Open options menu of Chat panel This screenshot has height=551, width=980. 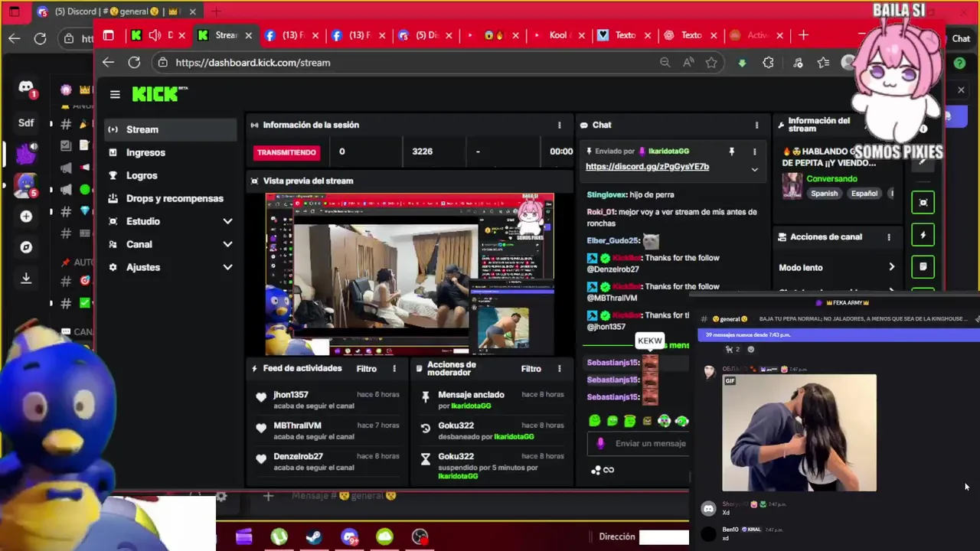[x=756, y=125]
